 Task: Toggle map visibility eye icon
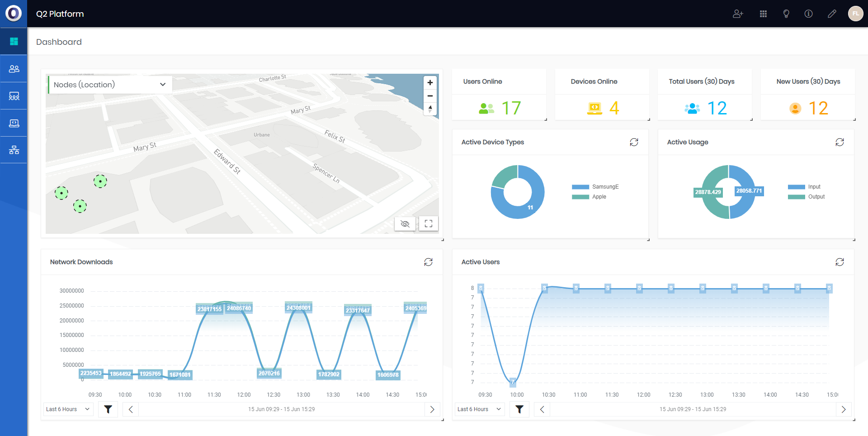click(x=405, y=223)
